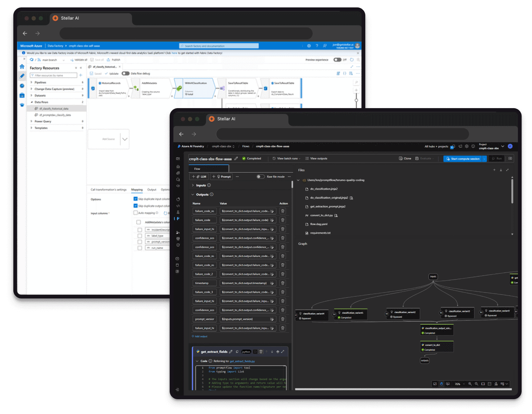The width and height of the screenshot is (532, 414).
Task: Go back in the front Stellar AI browser
Action: (181, 134)
